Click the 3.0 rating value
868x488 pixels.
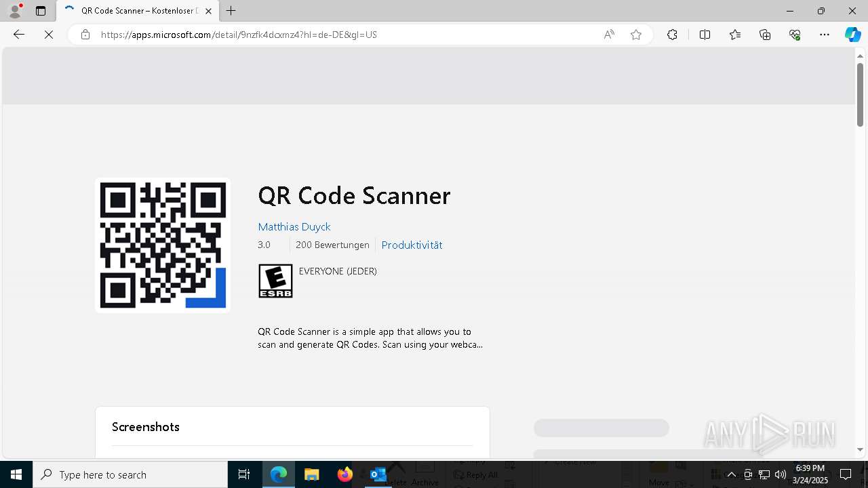[264, 245]
